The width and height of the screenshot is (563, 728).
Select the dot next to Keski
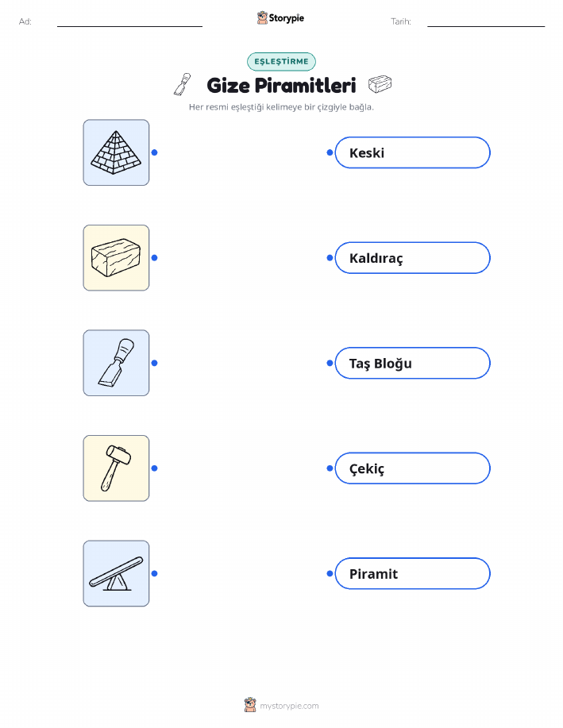click(330, 152)
